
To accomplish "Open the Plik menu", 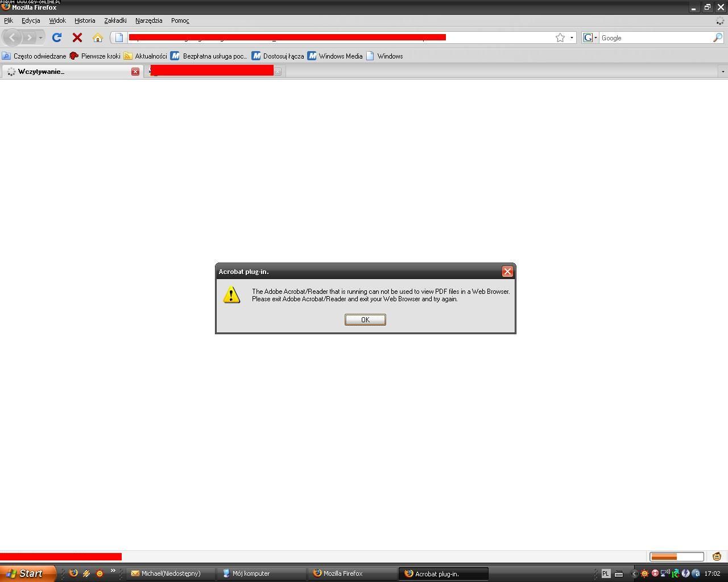I will tap(9, 20).
